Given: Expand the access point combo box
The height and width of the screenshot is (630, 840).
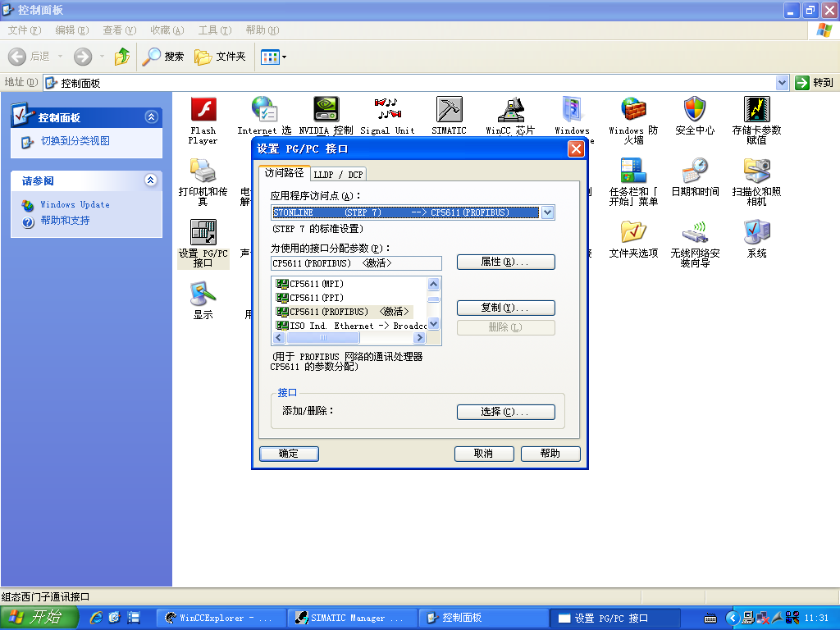Looking at the screenshot, I should click(547, 212).
